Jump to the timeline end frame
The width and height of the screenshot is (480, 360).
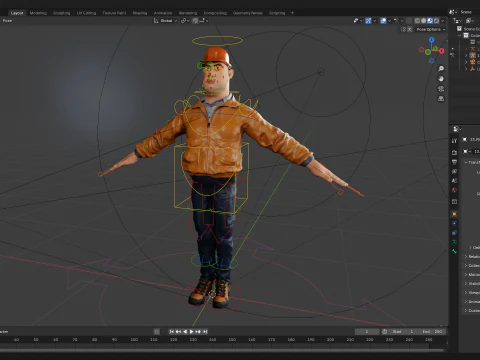point(205,332)
